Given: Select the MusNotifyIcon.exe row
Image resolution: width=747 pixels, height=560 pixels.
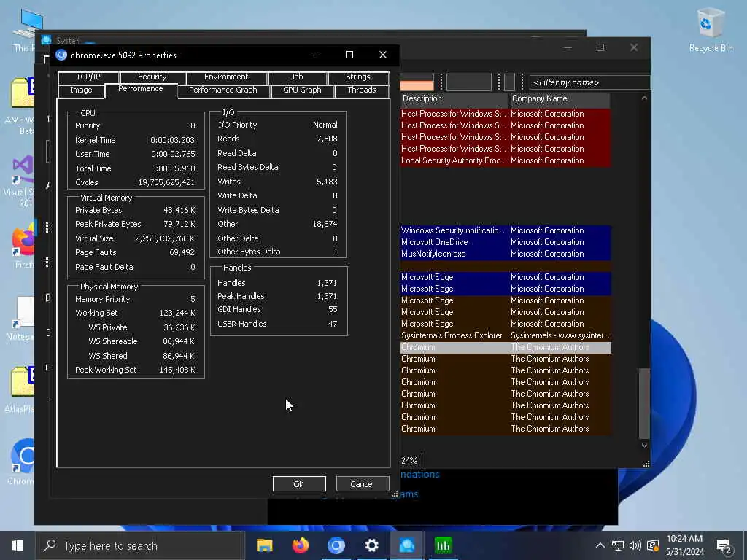Looking at the screenshot, I should [x=505, y=254].
